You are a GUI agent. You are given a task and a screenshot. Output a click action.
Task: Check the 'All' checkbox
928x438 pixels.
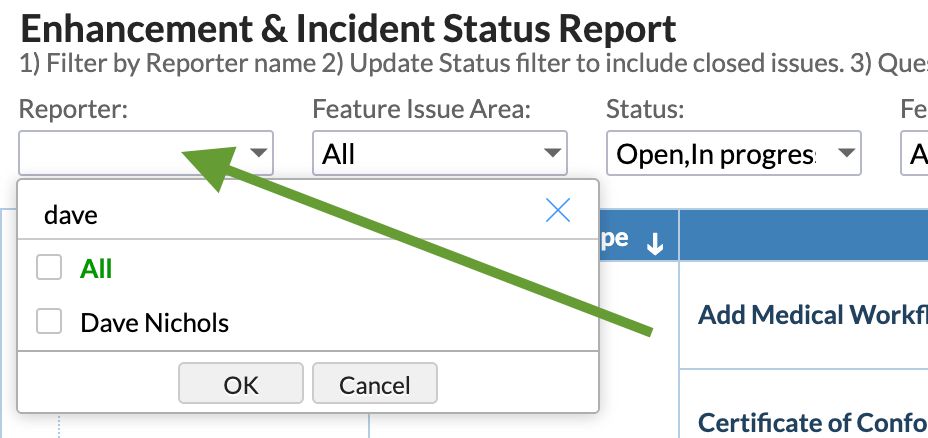49,268
